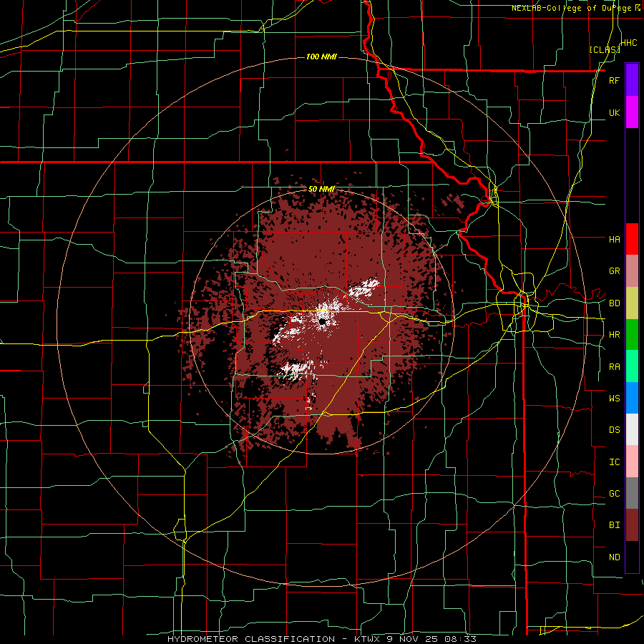The height and width of the screenshot is (644, 644).
Task: Click the GR legend label
Action: [x=614, y=271]
